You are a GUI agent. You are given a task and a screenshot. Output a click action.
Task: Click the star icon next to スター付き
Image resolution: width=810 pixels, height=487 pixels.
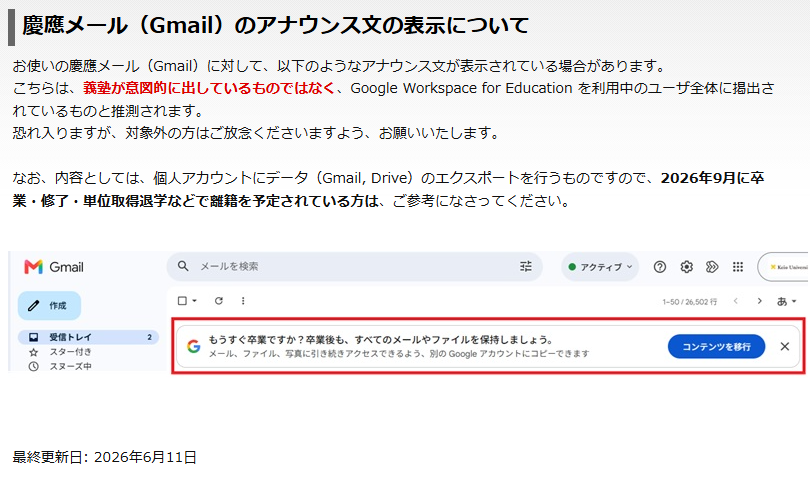[x=34, y=352]
